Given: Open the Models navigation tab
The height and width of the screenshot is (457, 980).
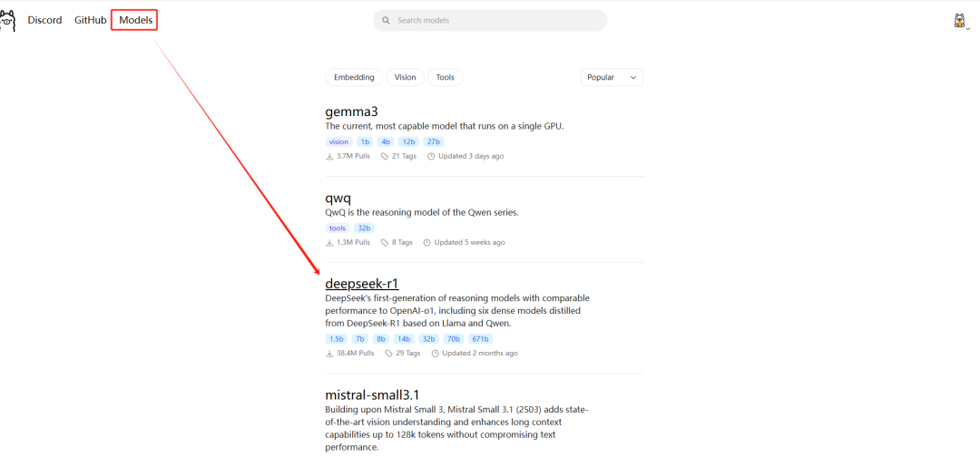Looking at the screenshot, I should (x=135, y=20).
